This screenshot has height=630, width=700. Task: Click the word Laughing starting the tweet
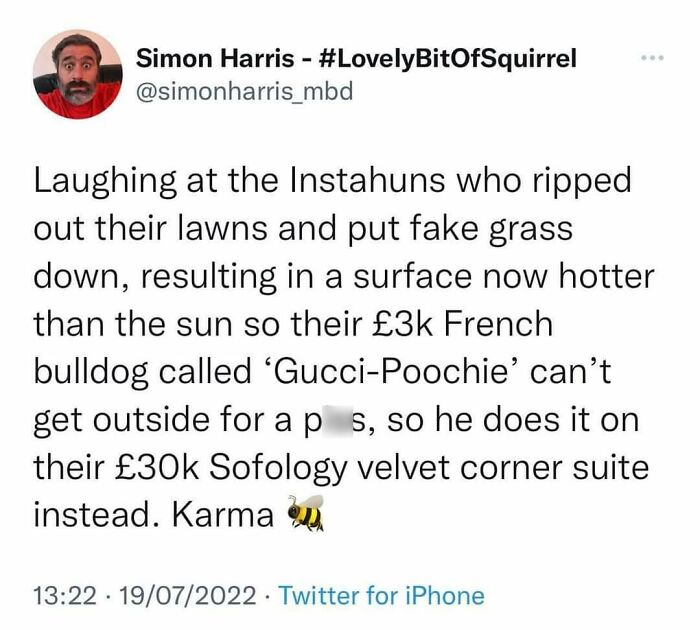pyautogui.click(x=105, y=182)
